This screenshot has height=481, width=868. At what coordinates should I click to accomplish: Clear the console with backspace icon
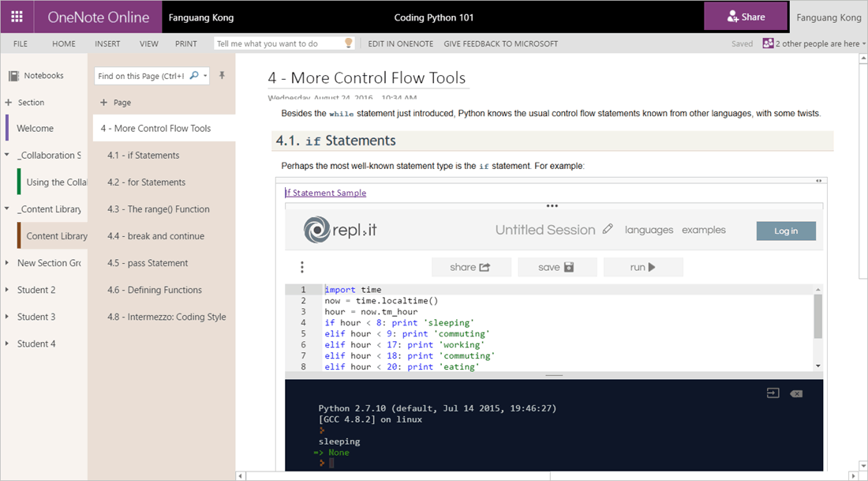pos(796,393)
